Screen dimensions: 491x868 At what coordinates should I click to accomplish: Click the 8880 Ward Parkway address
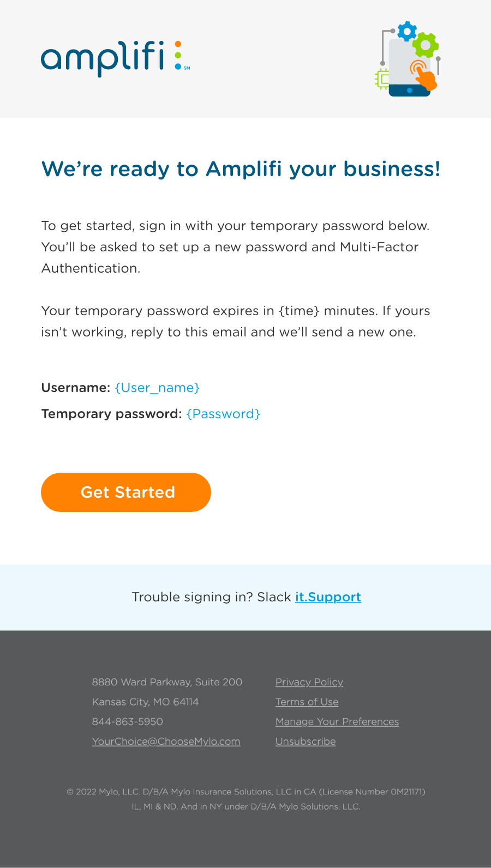[x=167, y=682]
